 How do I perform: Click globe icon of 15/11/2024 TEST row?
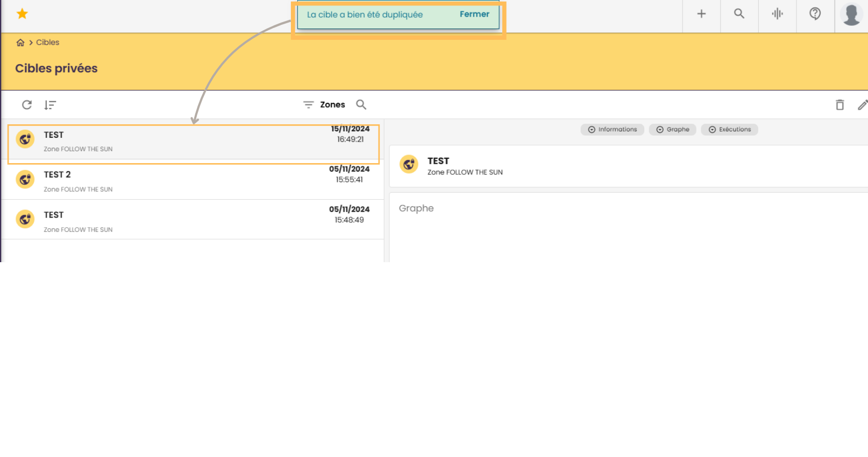click(x=25, y=139)
